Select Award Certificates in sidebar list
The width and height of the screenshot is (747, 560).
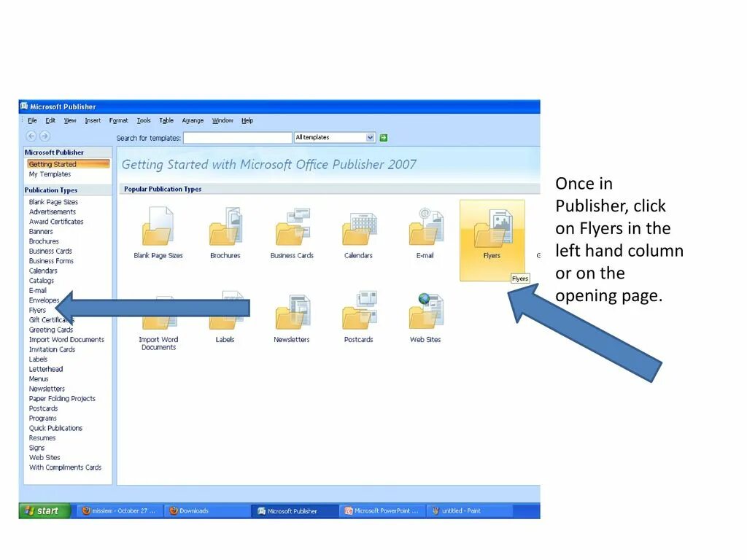tap(56, 222)
